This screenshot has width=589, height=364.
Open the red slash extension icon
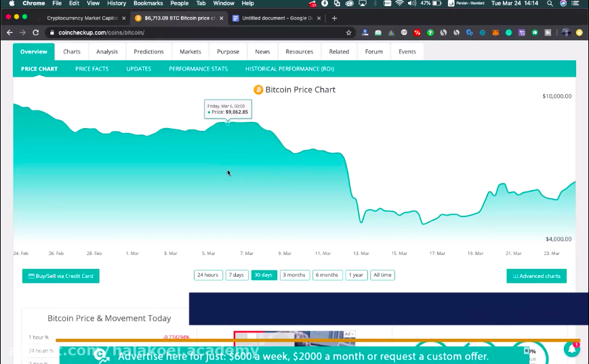click(x=417, y=33)
